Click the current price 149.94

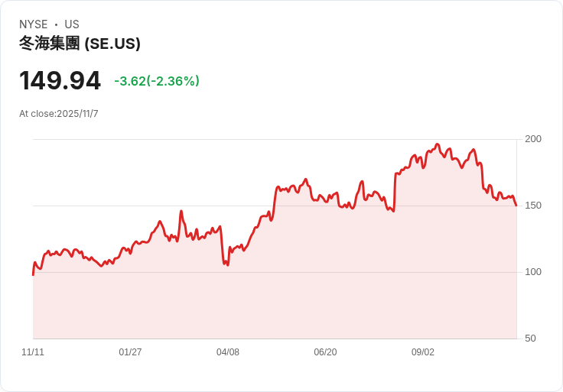pos(60,80)
